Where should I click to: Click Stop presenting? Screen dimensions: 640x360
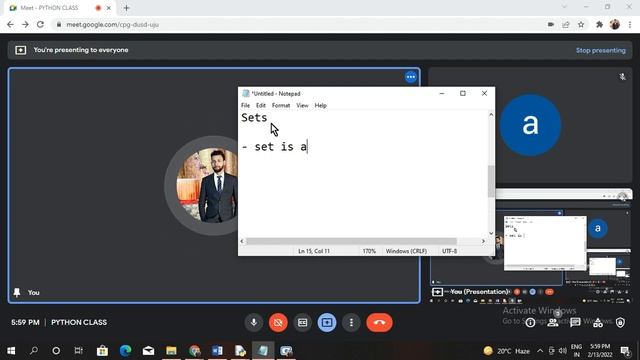600,50
